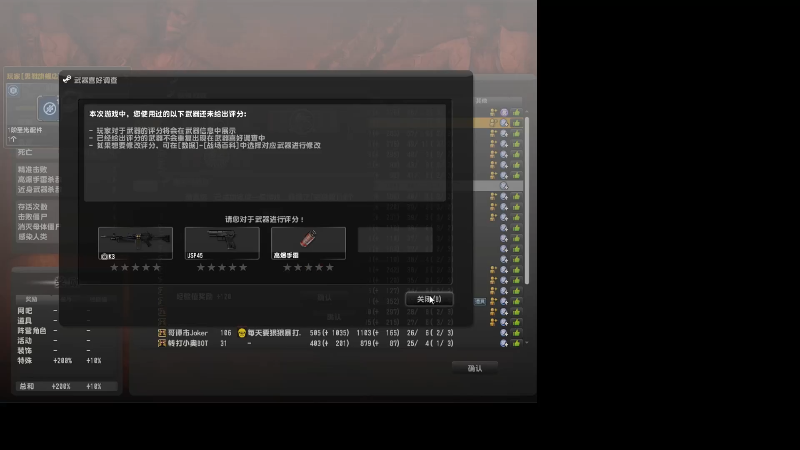Rate the K3 five stars
Viewport: 800px width, 450px height.
(x=157, y=267)
